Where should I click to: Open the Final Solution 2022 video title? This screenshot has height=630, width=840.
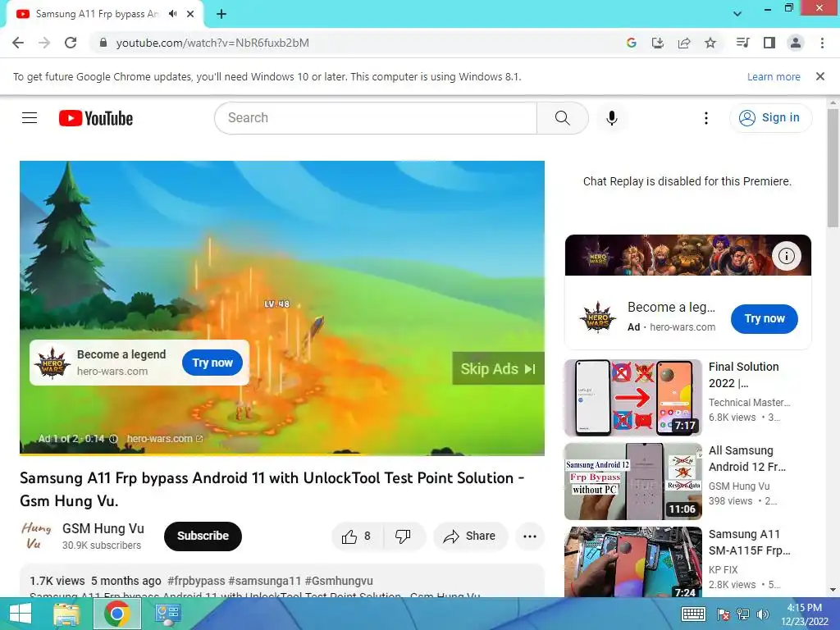point(743,375)
